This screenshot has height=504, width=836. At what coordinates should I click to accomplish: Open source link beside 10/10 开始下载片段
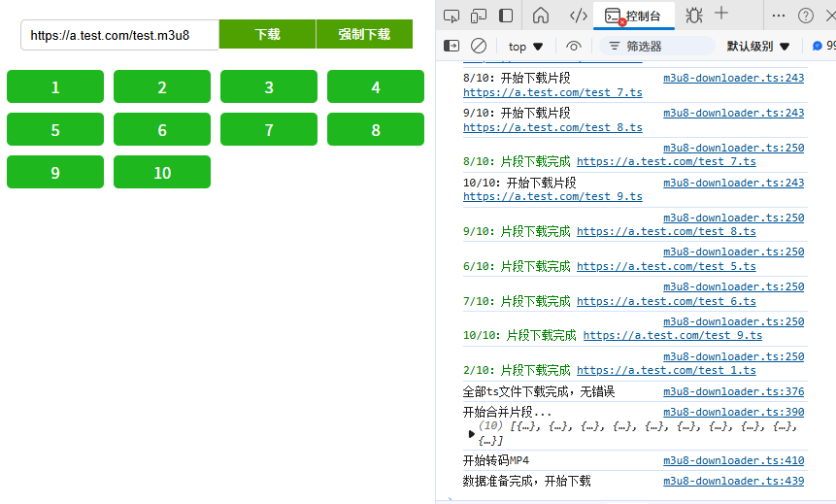tap(734, 183)
